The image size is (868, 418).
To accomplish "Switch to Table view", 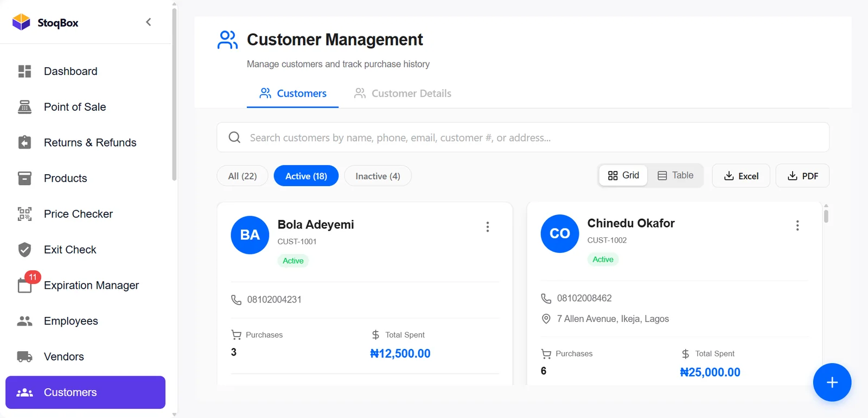I will (x=675, y=175).
